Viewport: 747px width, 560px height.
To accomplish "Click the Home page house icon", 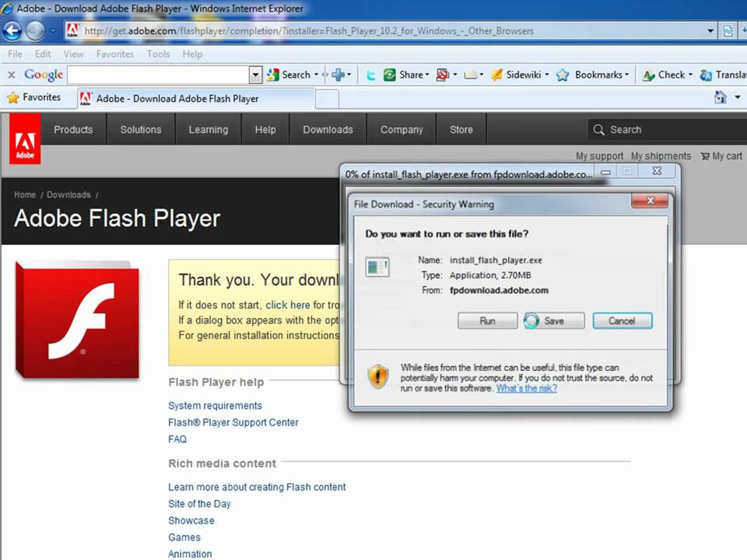I will point(721,97).
